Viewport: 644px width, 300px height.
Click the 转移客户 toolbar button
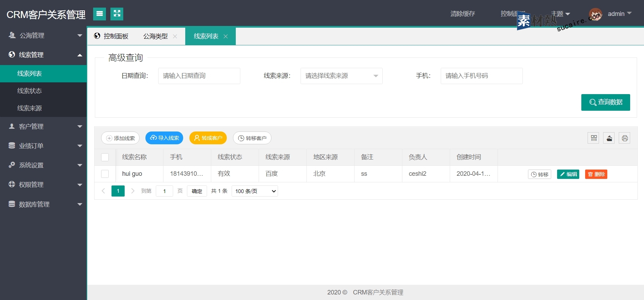pos(252,138)
